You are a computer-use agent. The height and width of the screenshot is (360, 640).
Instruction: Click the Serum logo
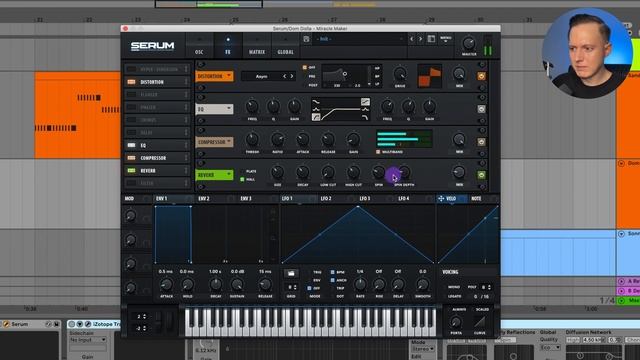(x=152, y=46)
